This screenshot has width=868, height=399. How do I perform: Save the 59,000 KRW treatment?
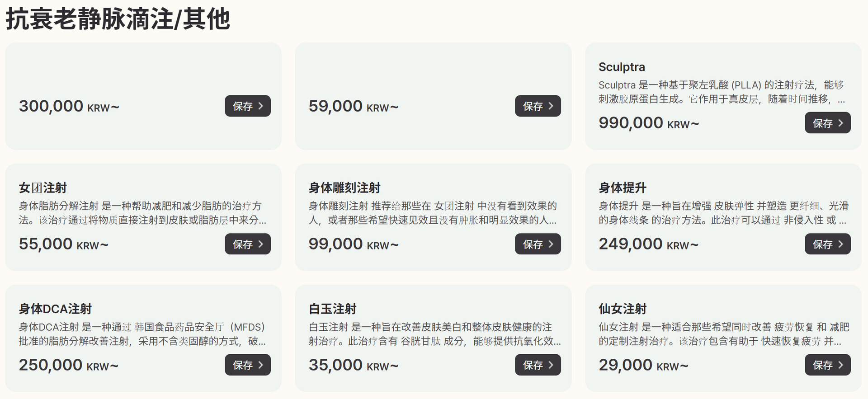[x=538, y=106]
